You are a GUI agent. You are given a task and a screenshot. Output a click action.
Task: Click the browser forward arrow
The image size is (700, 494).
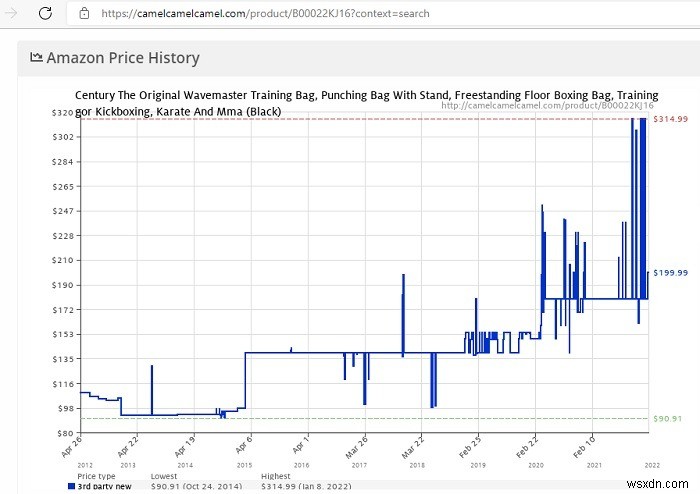pos(11,13)
